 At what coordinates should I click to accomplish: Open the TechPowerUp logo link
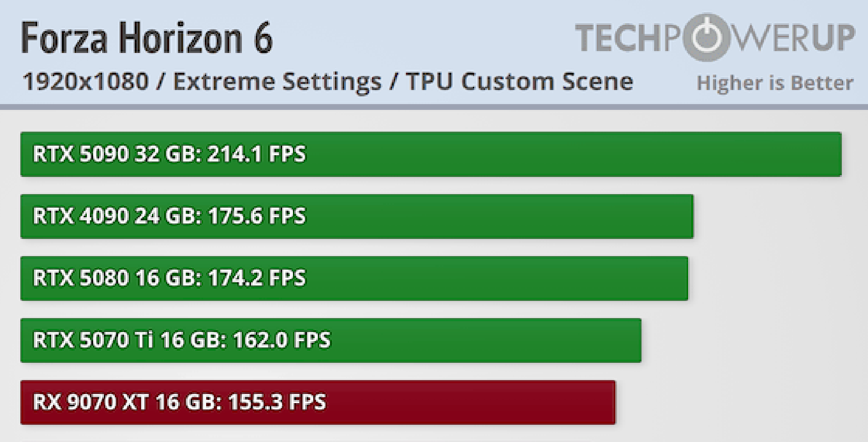click(714, 37)
